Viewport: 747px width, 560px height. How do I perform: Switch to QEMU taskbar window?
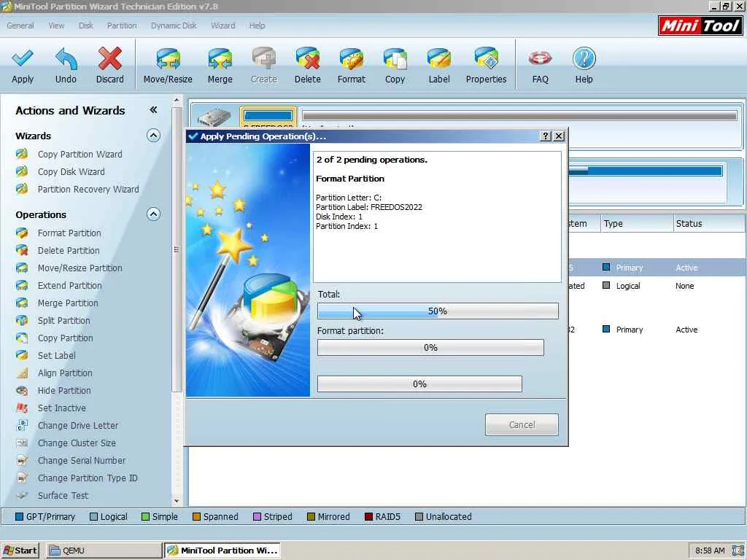pyautogui.click(x=104, y=551)
